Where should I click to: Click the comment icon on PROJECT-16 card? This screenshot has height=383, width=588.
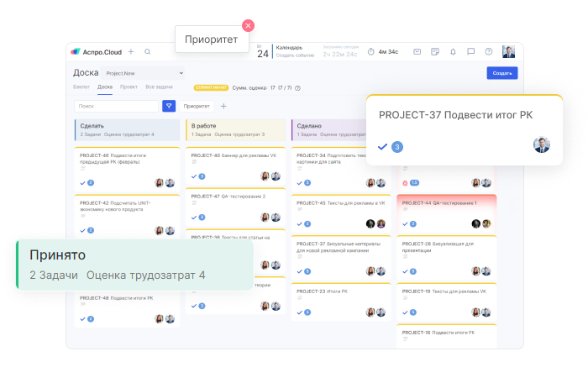tap(405, 338)
